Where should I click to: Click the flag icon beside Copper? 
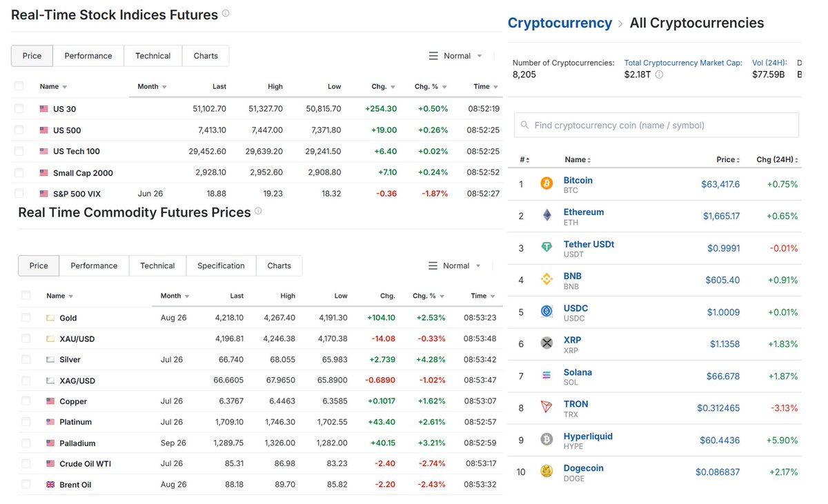point(50,401)
